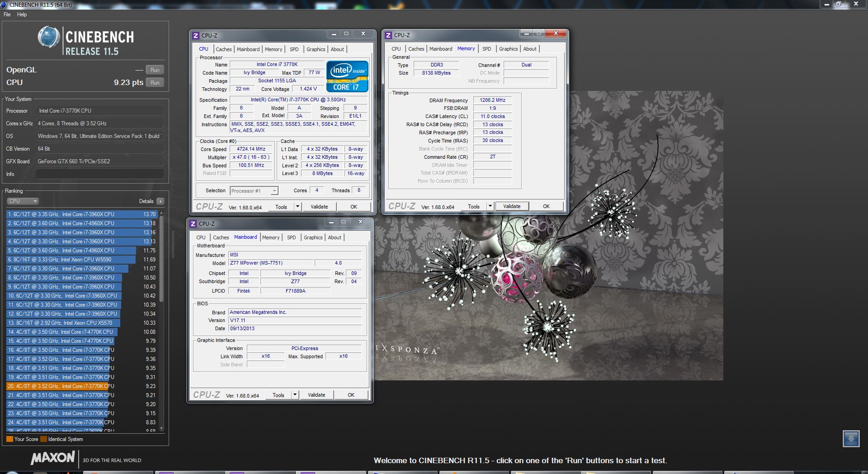The height and width of the screenshot is (474, 868).
Task: Click motherboard model Z77 MPower (MS-7751) field
Action: tap(271, 263)
